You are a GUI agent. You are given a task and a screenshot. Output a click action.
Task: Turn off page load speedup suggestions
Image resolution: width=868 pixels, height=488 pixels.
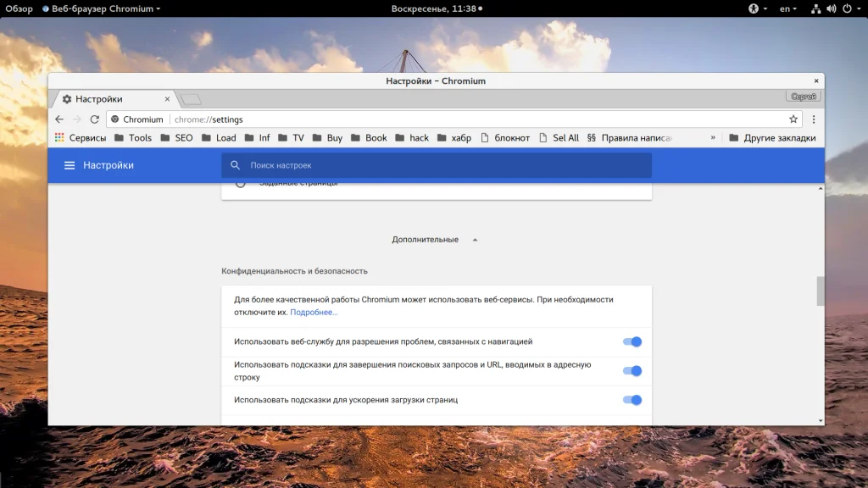pyautogui.click(x=632, y=400)
